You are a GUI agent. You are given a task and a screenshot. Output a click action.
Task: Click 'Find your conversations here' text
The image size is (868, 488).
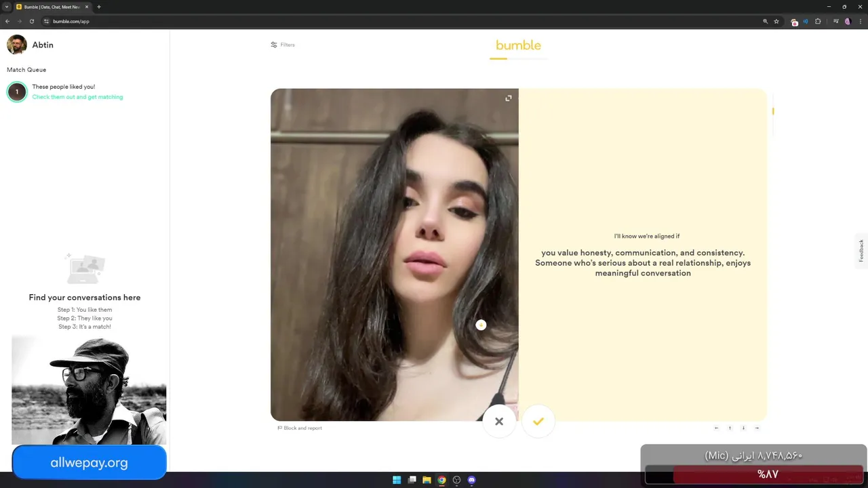click(85, 298)
